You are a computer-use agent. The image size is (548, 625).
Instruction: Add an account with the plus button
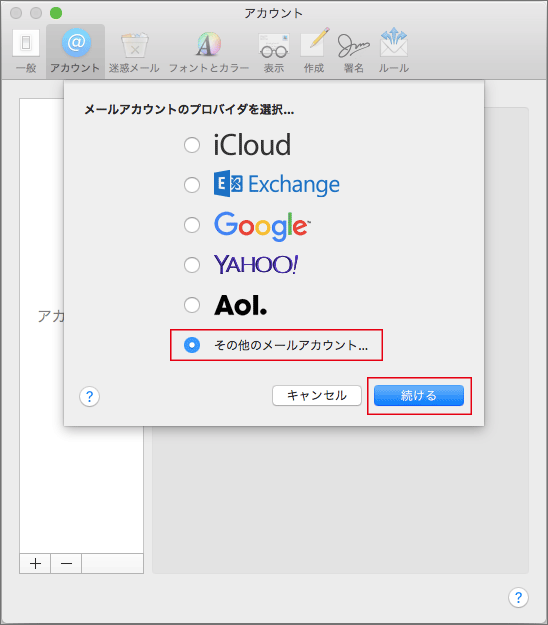tap(35, 563)
